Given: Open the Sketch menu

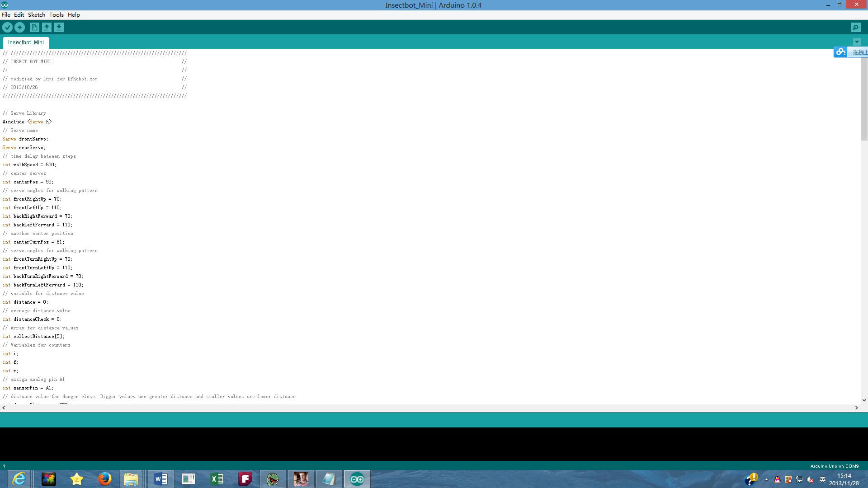Looking at the screenshot, I should click(x=37, y=15).
